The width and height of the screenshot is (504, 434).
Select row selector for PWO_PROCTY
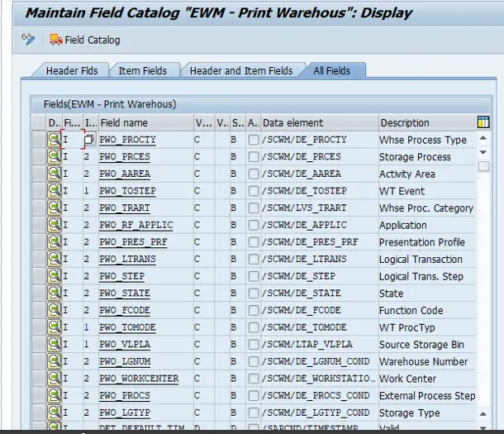(39, 140)
